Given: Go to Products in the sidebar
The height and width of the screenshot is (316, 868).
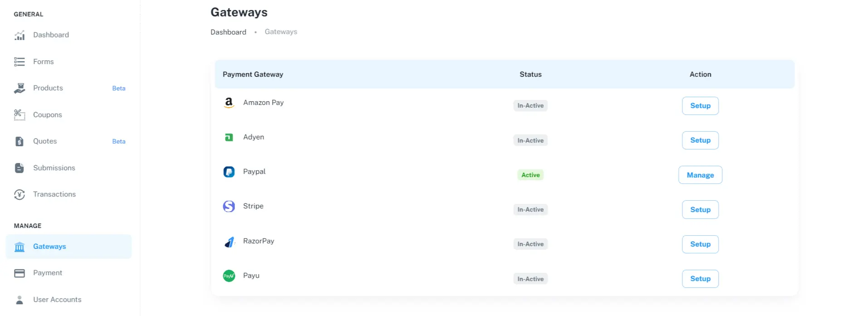Looking at the screenshot, I should 48,88.
